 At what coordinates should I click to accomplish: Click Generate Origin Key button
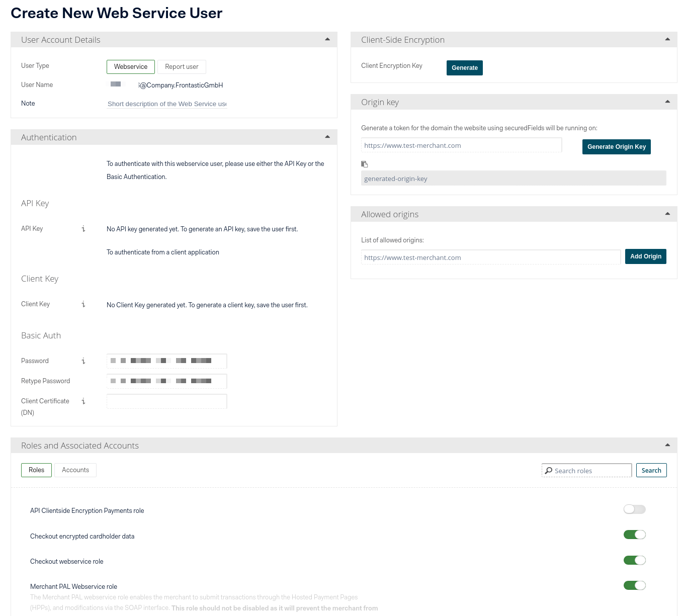coord(617,147)
